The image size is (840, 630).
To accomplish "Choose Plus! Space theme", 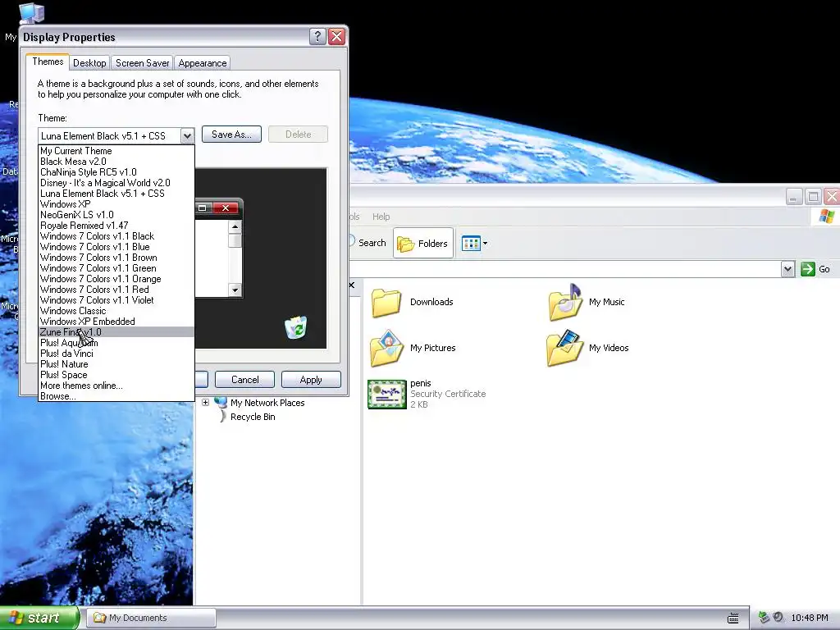I will [116, 376].
